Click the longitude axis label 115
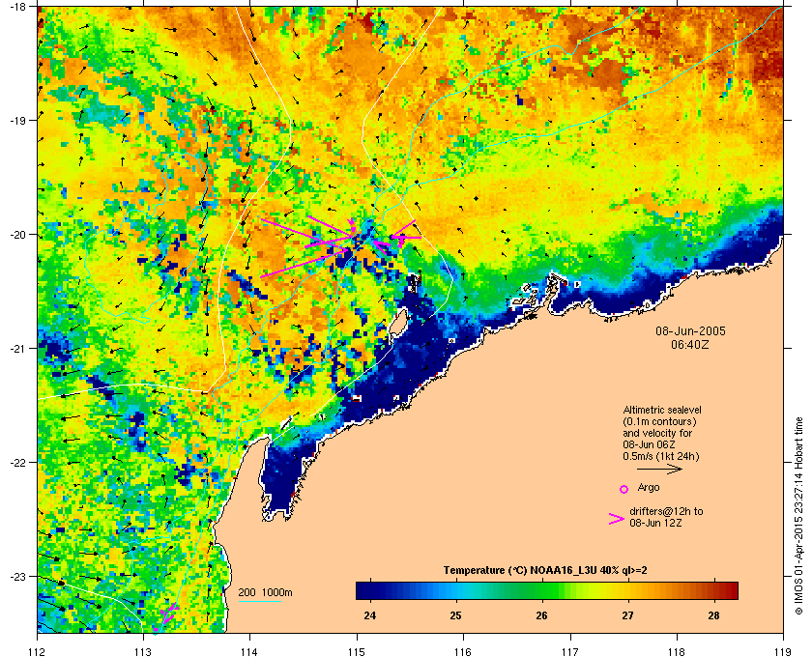Screen dimensions: 812x657 (x=357, y=652)
